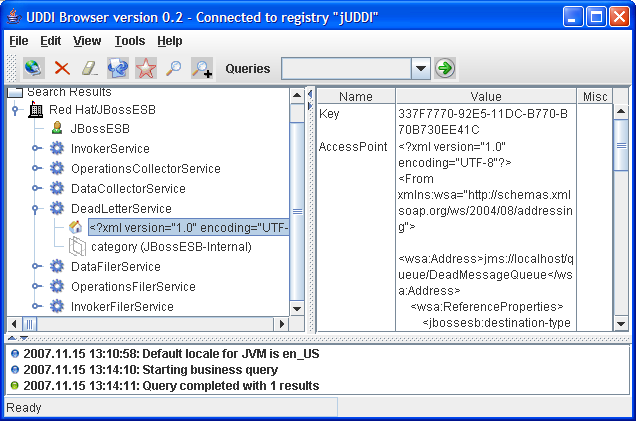Click inside the Queries input field
The image size is (636, 421).
click(346, 68)
